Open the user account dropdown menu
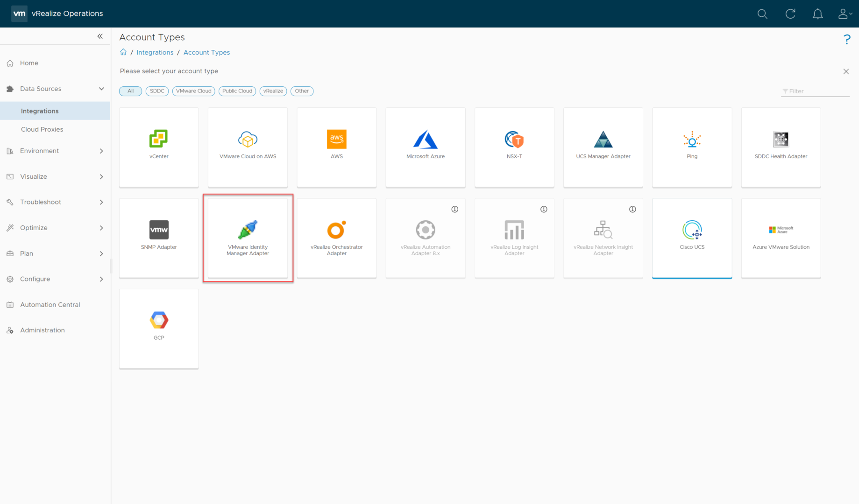 [845, 14]
